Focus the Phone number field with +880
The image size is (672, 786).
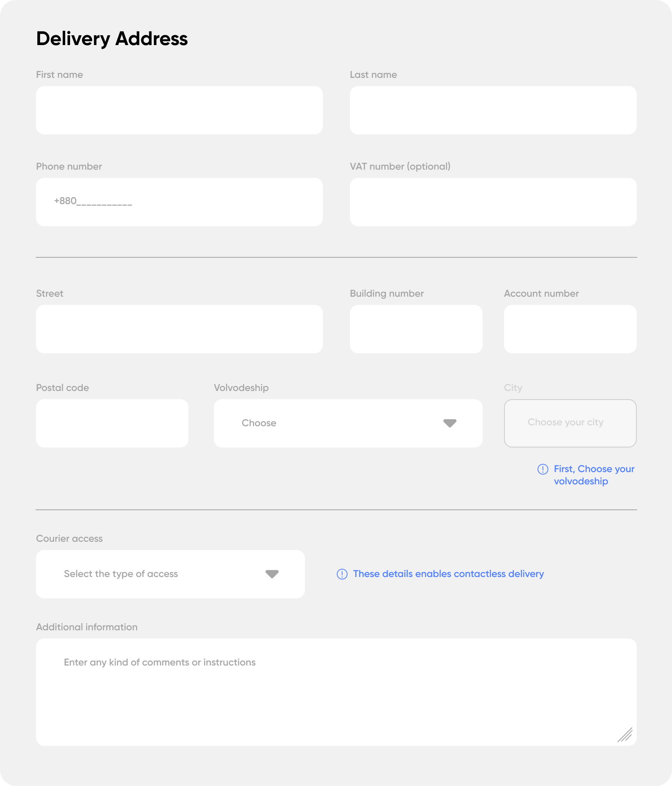(179, 202)
